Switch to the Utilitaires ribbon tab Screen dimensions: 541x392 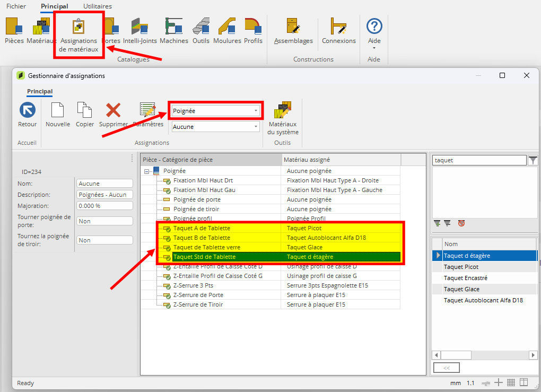97,6
